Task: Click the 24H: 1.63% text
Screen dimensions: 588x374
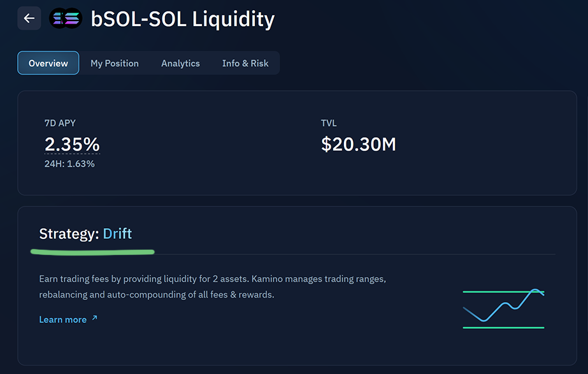Action: point(69,164)
